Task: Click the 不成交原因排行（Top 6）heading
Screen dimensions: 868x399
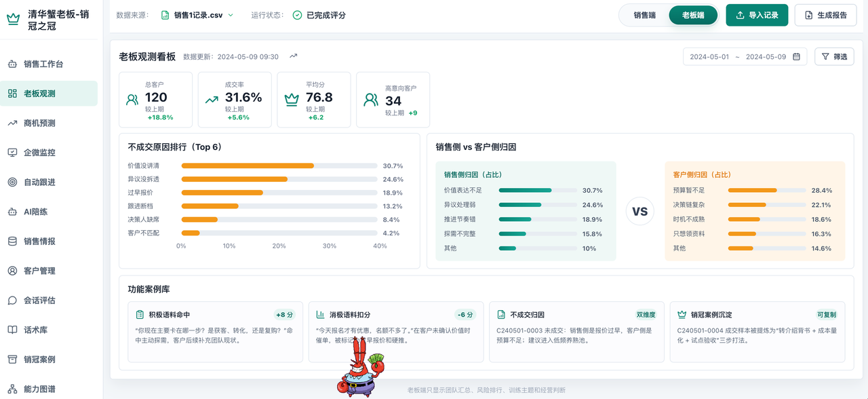Action: click(x=175, y=147)
